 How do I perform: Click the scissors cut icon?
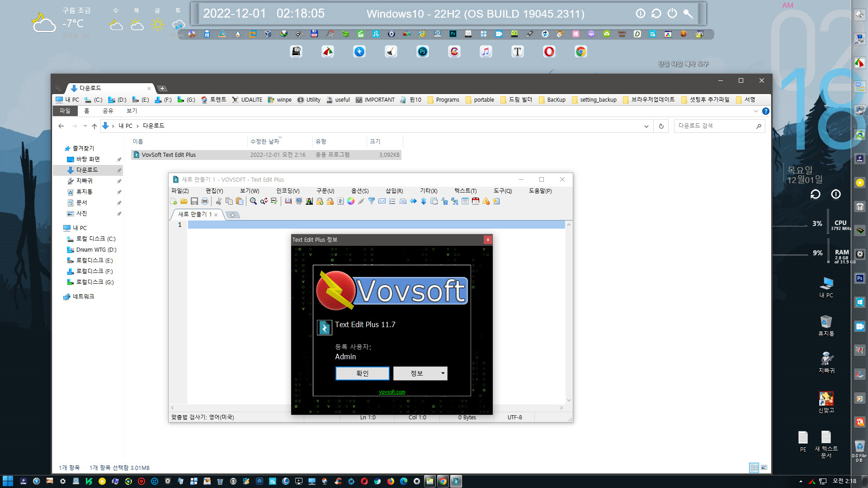coord(219,202)
